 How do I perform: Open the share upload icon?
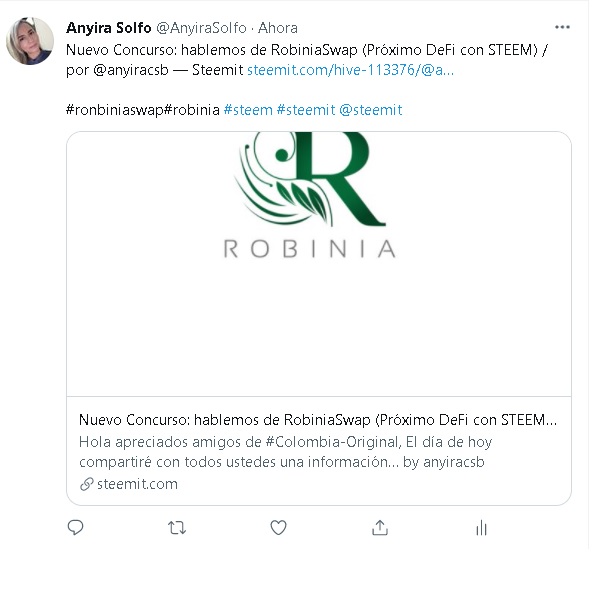coord(380,528)
